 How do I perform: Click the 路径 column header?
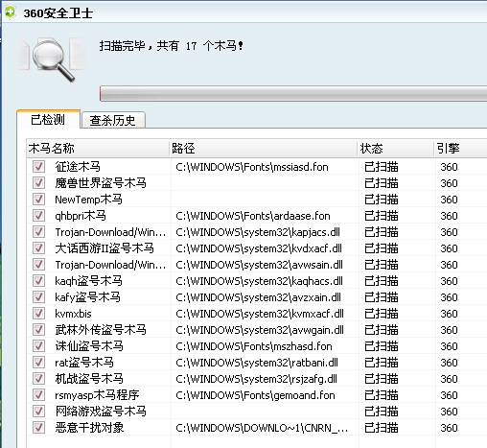point(263,149)
